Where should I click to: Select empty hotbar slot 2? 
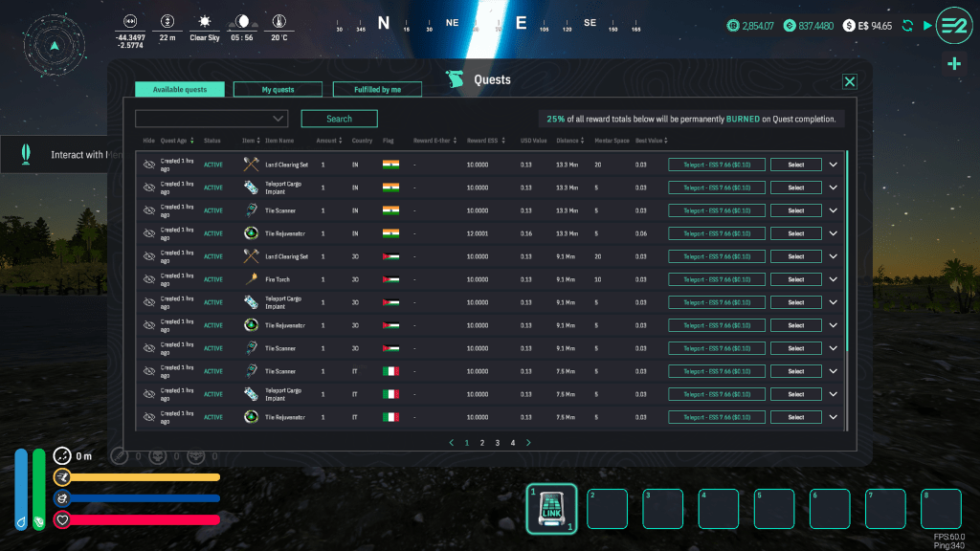tap(607, 509)
